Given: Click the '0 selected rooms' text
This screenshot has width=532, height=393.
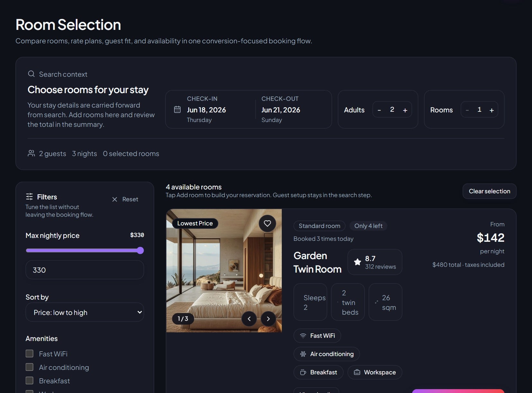Looking at the screenshot, I should click(131, 154).
